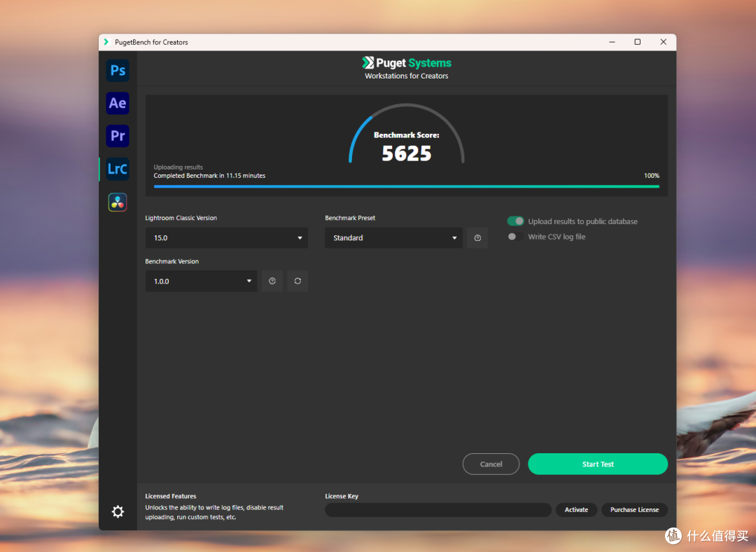Enable Write CSV log file
756x552 pixels.
515,237
